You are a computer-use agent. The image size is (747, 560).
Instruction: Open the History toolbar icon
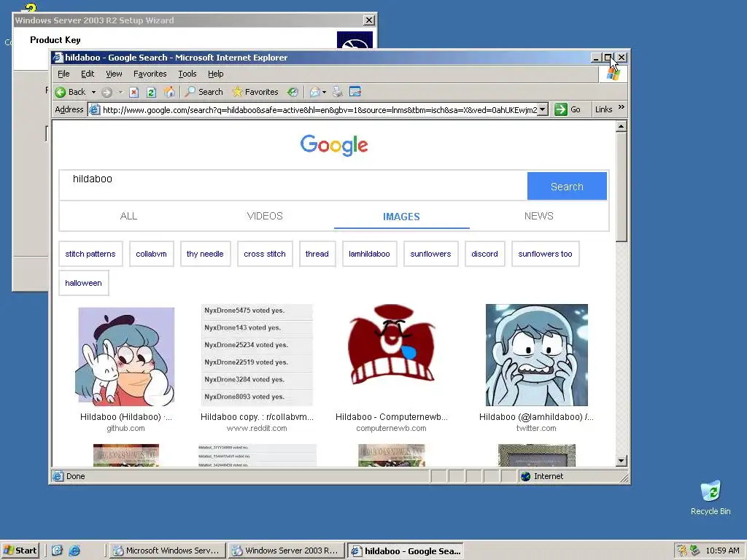click(x=293, y=92)
